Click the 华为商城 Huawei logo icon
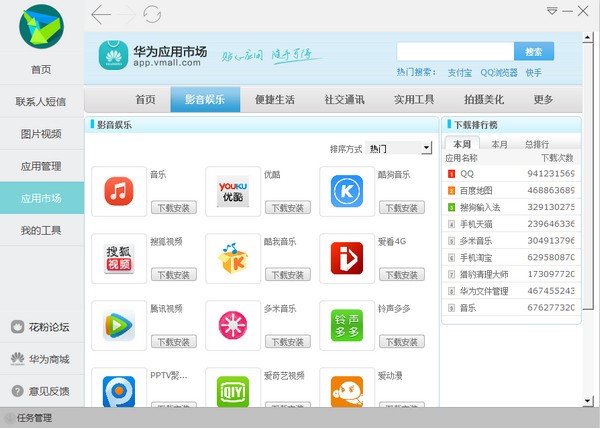Screen dimensions: 601x430 pyautogui.click(x=17, y=359)
